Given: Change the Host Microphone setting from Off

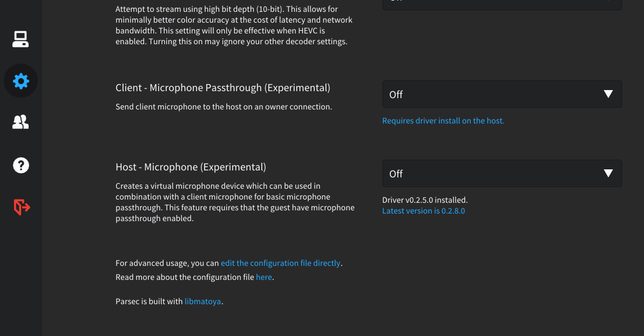Looking at the screenshot, I should (501, 173).
